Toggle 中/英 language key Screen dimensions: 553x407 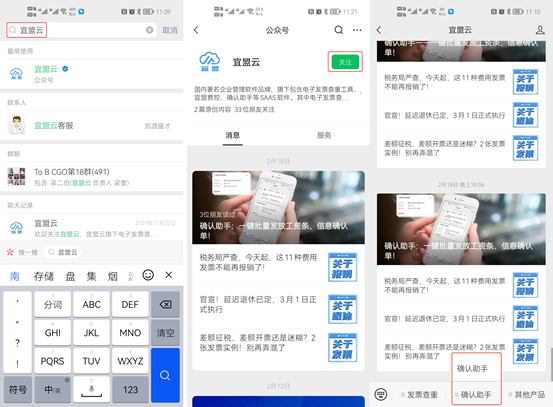(53, 389)
